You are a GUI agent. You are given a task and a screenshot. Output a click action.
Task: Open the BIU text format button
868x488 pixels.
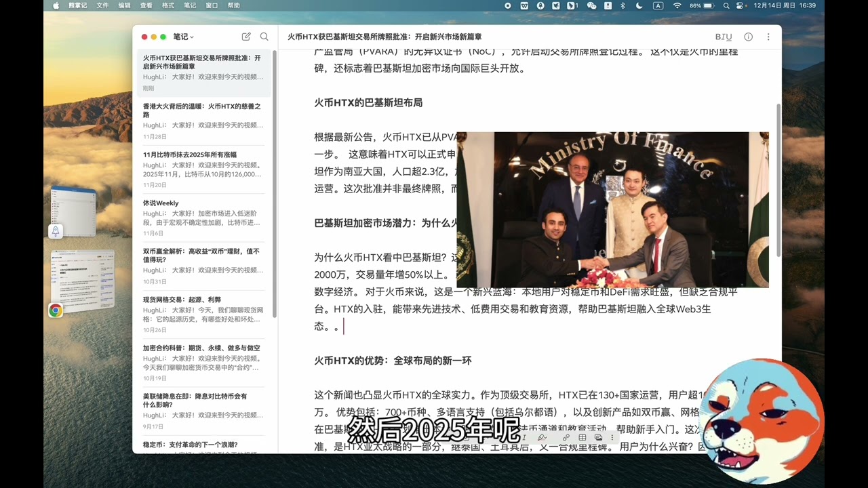click(x=724, y=37)
